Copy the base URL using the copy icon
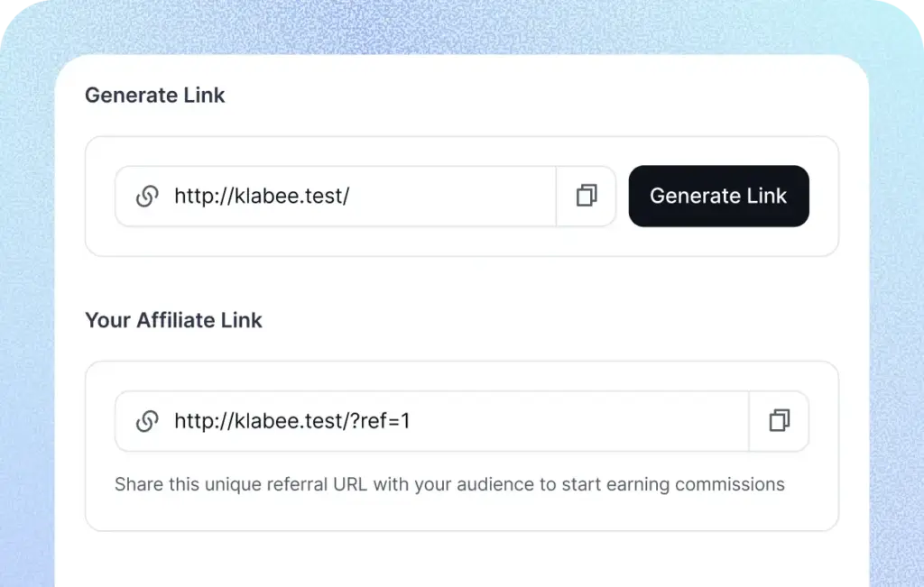The height and width of the screenshot is (587, 924). tap(587, 196)
